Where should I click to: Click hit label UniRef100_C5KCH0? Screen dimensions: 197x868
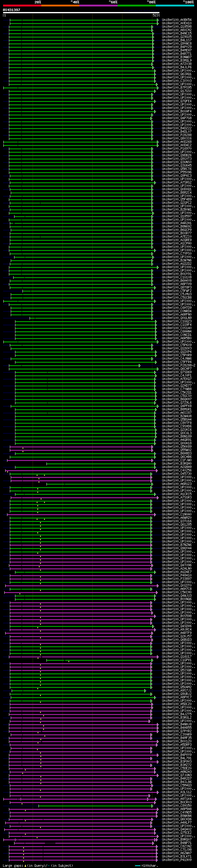point(176,592)
